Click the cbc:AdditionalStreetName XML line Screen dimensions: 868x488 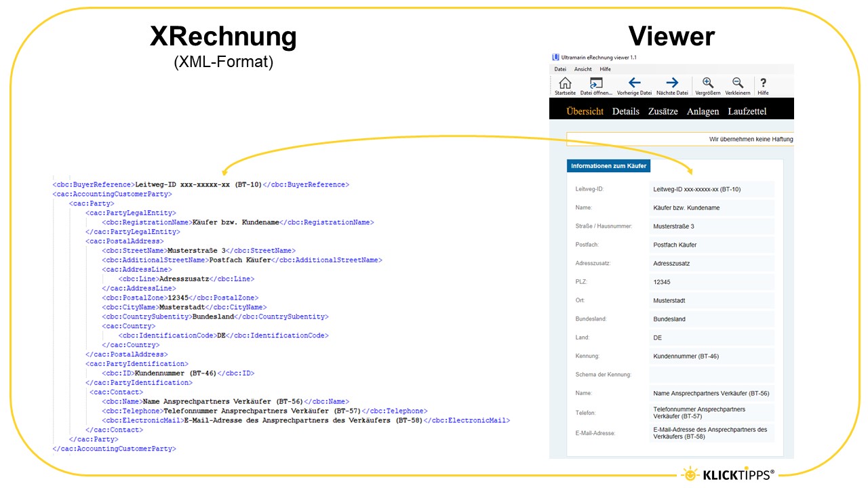242,260
